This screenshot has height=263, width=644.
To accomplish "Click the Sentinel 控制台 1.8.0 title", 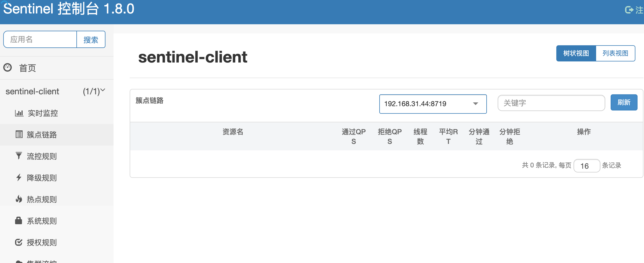I will (x=69, y=9).
